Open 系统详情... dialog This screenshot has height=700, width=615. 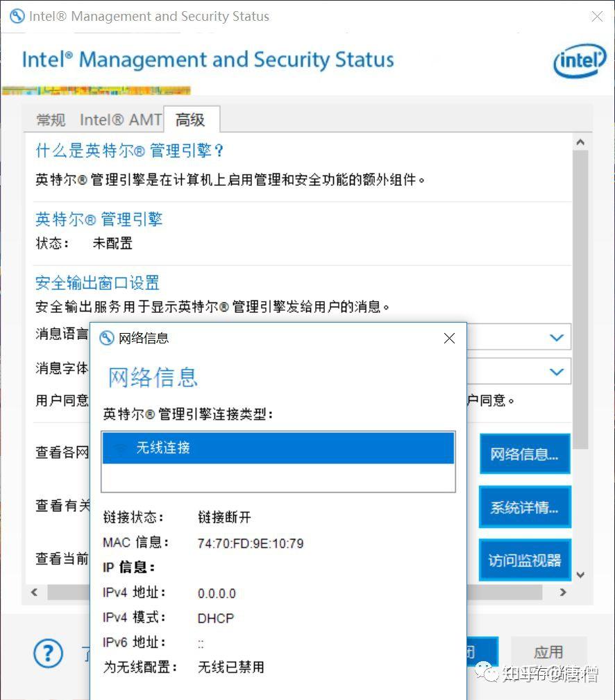pyautogui.click(x=524, y=506)
